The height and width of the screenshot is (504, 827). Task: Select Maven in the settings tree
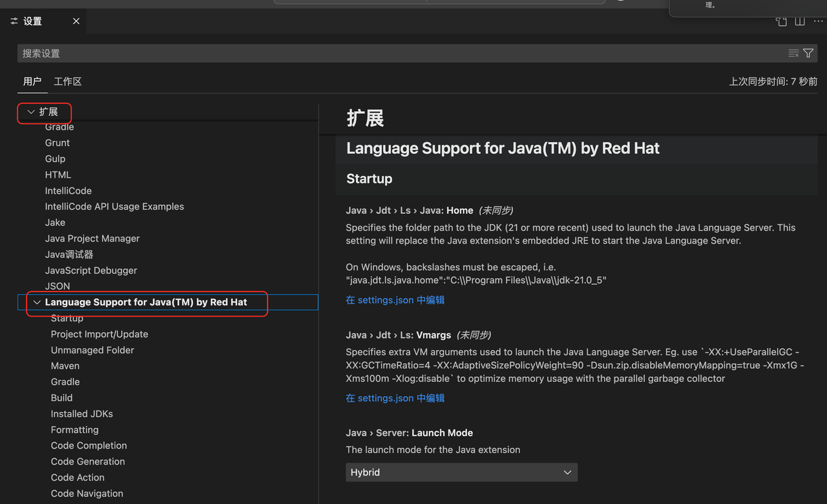coord(65,366)
